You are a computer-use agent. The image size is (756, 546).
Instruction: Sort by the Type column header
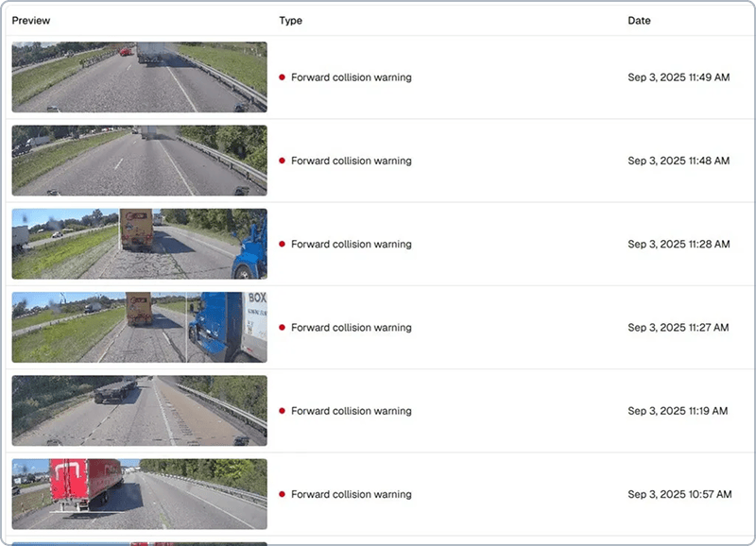(x=291, y=21)
